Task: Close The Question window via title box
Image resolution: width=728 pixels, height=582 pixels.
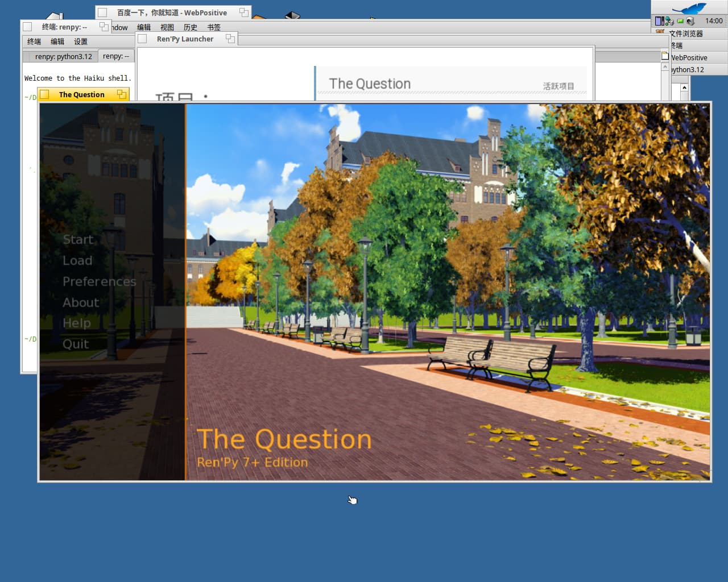Action: pyautogui.click(x=45, y=94)
